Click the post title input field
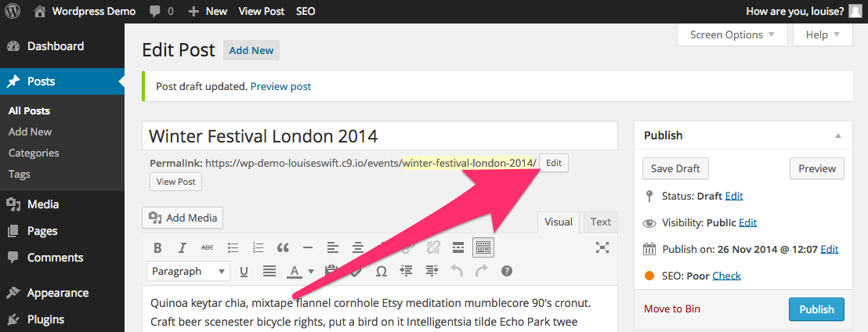 click(380, 135)
